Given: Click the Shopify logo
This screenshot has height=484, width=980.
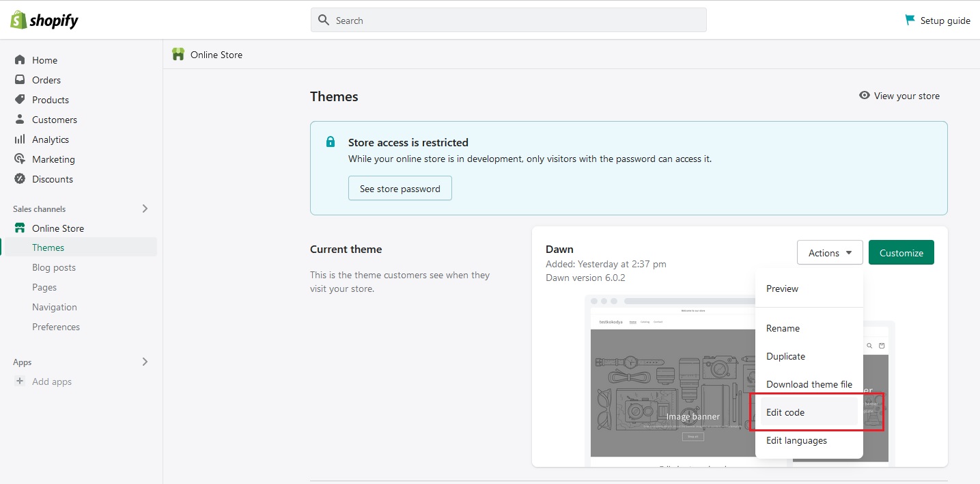Looking at the screenshot, I should pyautogui.click(x=44, y=20).
